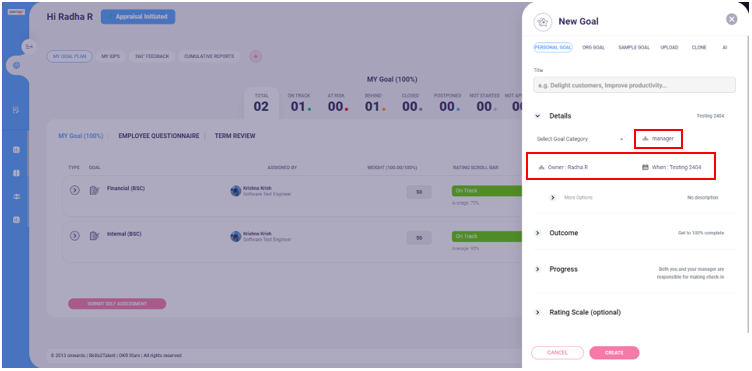Viewport: 752px width, 371px height.
Task: Click the calendar icon beside When
Action: point(645,167)
